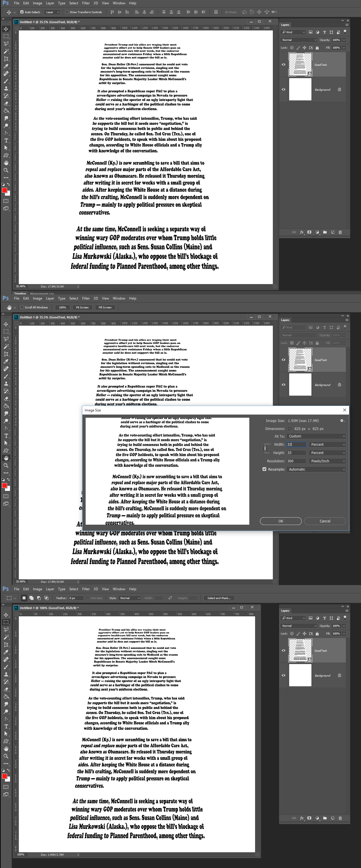Open the Resample Automatic dropdown

coord(317,469)
